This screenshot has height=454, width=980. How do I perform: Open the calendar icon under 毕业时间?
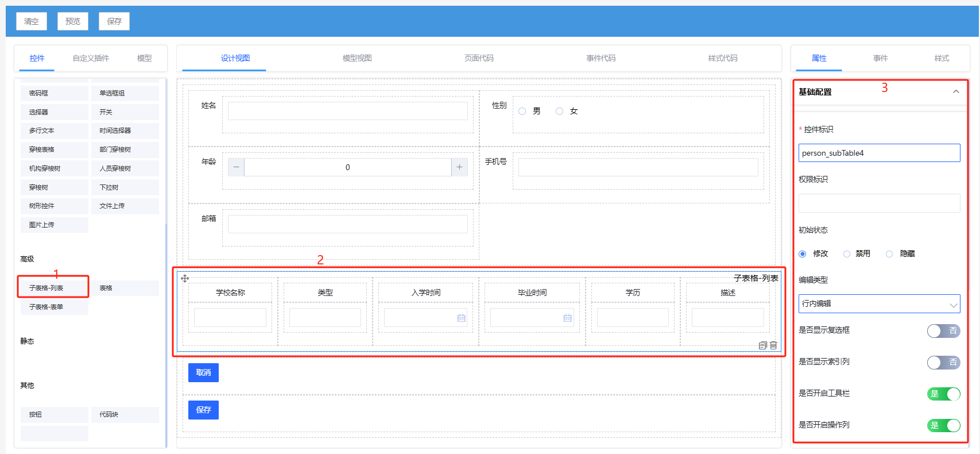(567, 318)
